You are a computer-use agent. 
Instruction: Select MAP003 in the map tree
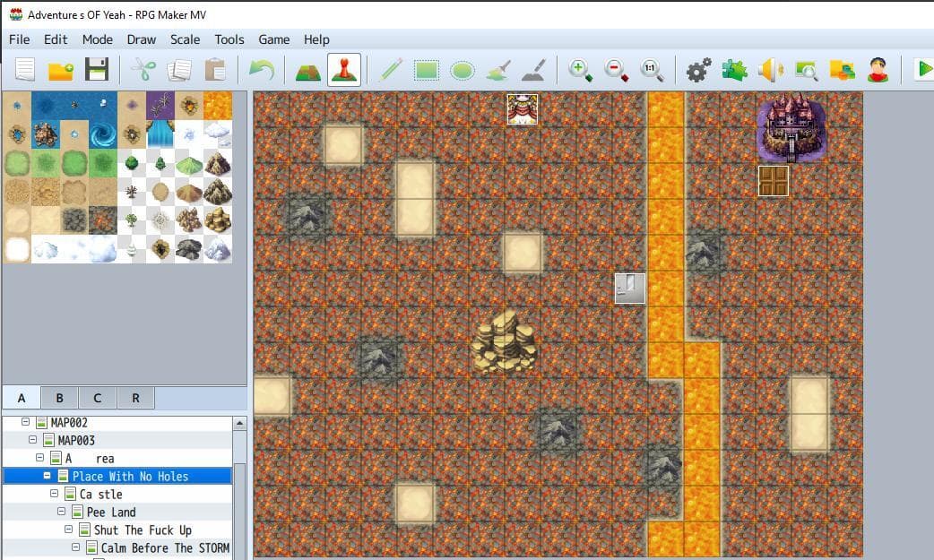[x=75, y=441]
